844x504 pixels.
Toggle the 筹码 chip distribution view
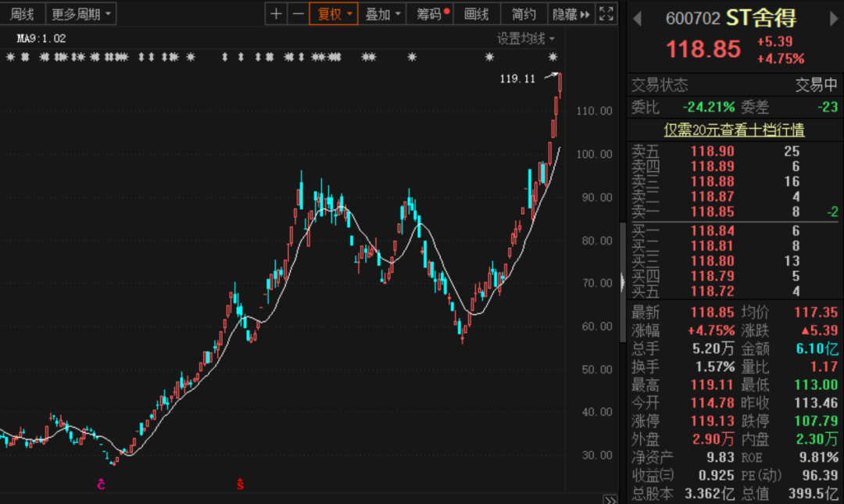click(432, 14)
